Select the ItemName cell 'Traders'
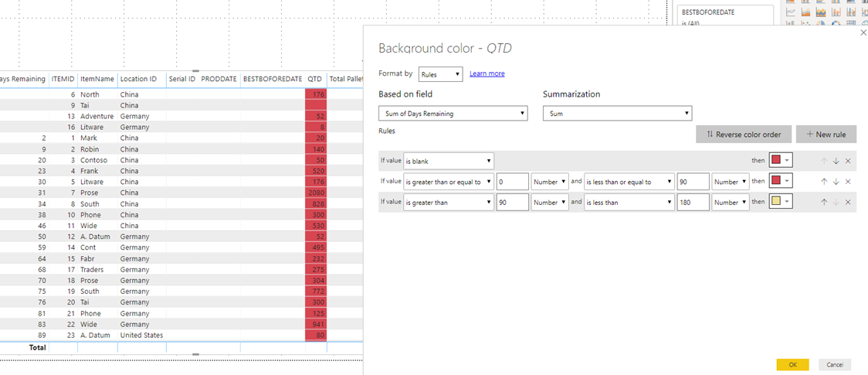The width and height of the screenshot is (868, 375). [x=91, y=270]
